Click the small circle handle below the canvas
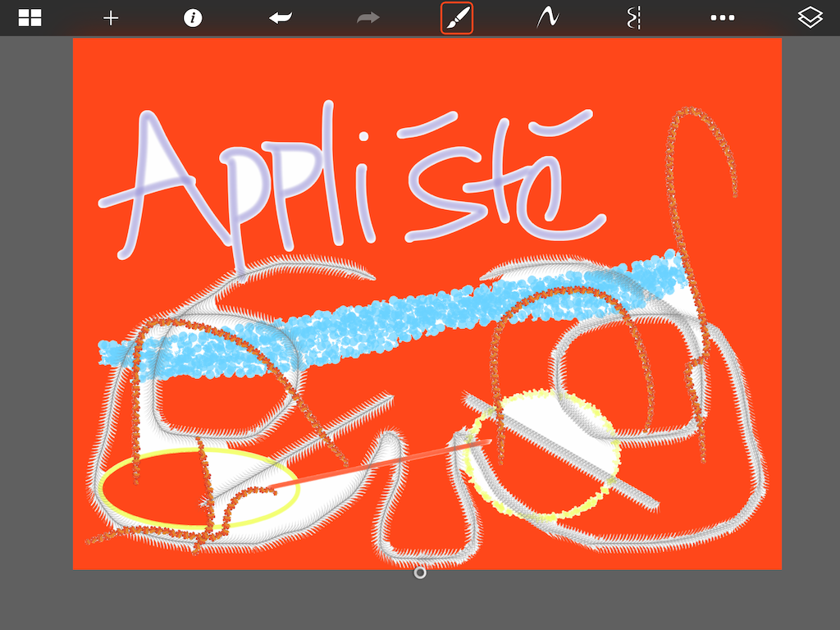This screenshot has height=630, width=840. coord(420,573)
